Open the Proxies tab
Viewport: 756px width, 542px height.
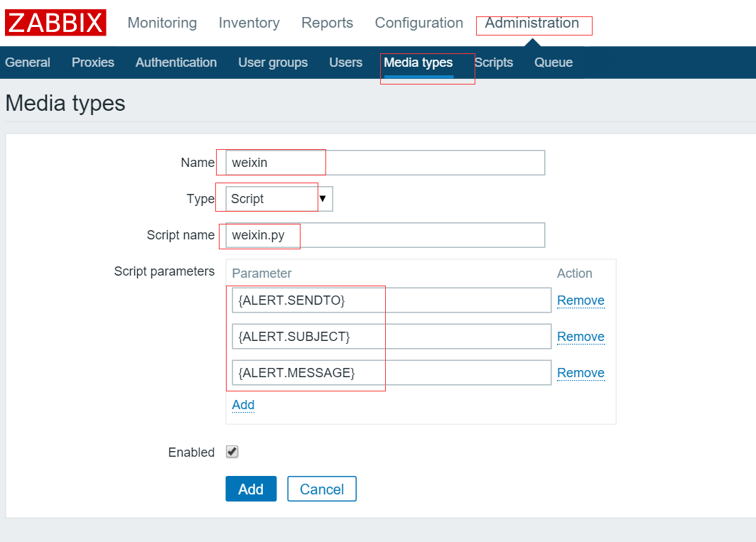92,63
